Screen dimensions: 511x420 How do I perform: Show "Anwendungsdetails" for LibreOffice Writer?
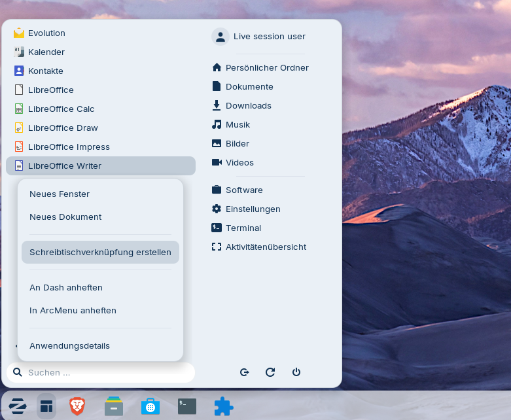(69, 346)
